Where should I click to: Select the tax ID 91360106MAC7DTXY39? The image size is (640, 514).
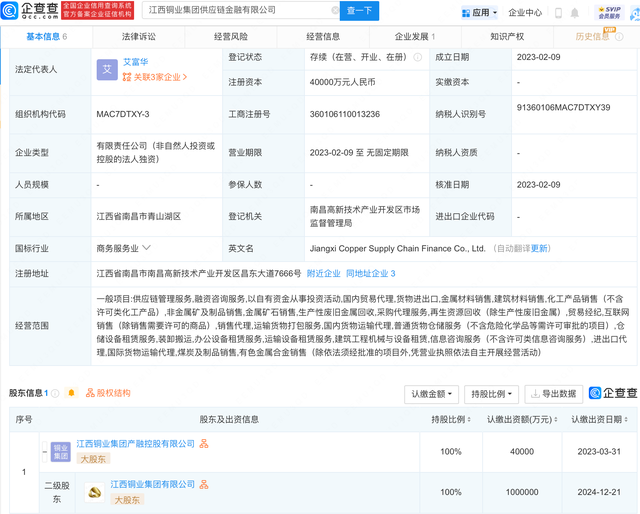[x=563, y=107]
